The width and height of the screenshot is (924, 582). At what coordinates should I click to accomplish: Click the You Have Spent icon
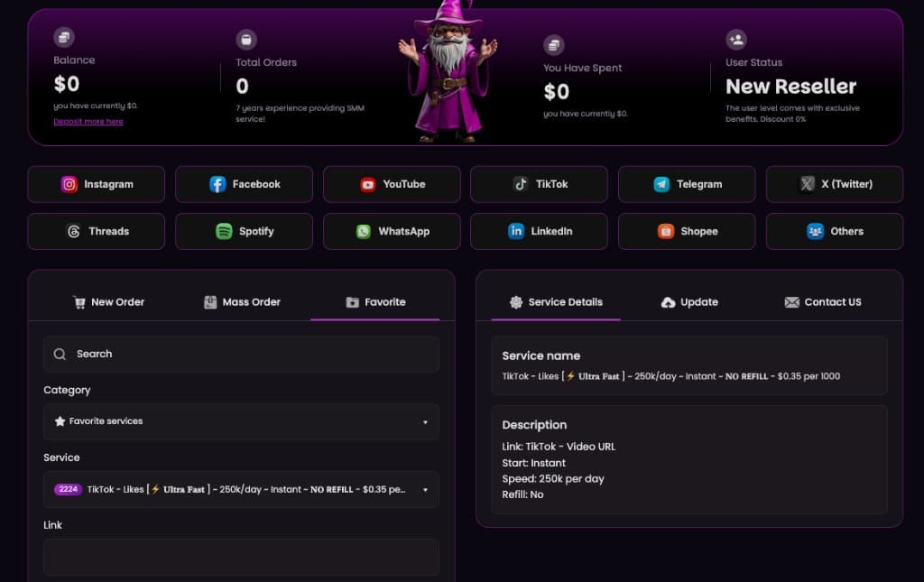pos(553,45)
